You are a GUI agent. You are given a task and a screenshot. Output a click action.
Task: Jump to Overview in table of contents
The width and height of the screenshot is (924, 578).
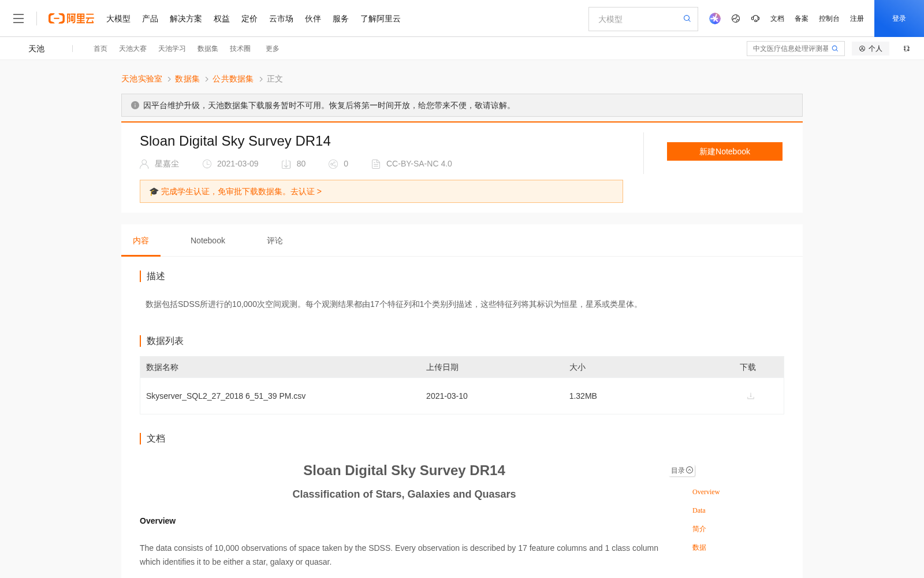pyautogui.click(x=706, y=492)
